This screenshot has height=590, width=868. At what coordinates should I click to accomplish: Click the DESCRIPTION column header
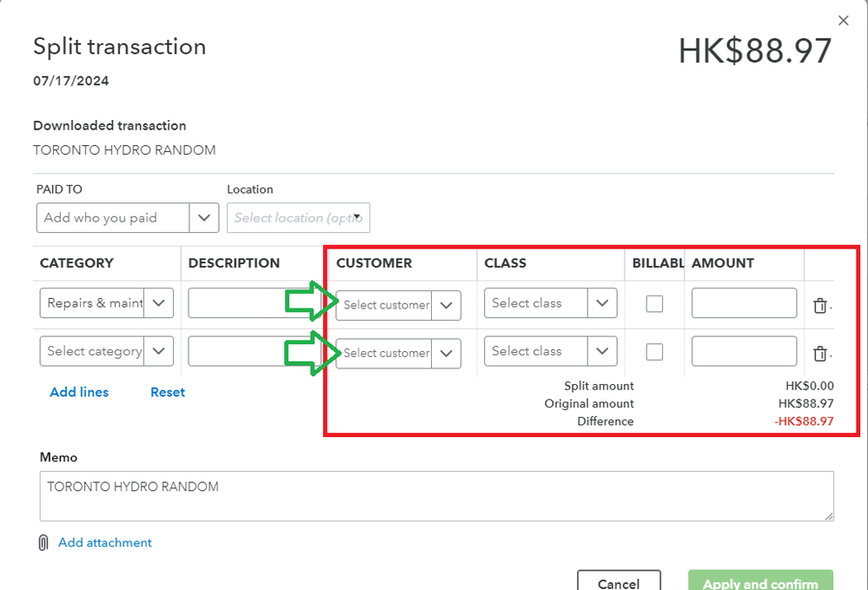(235, 263)
